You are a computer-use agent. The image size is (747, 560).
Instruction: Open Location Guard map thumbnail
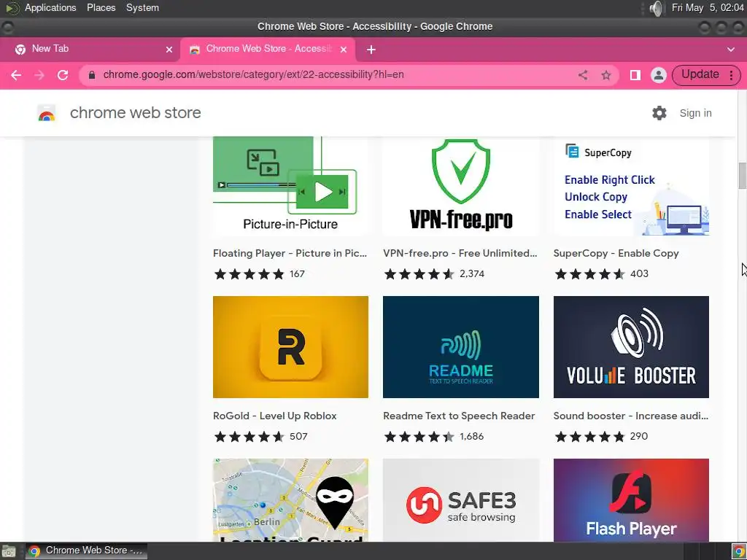point(290,500)
